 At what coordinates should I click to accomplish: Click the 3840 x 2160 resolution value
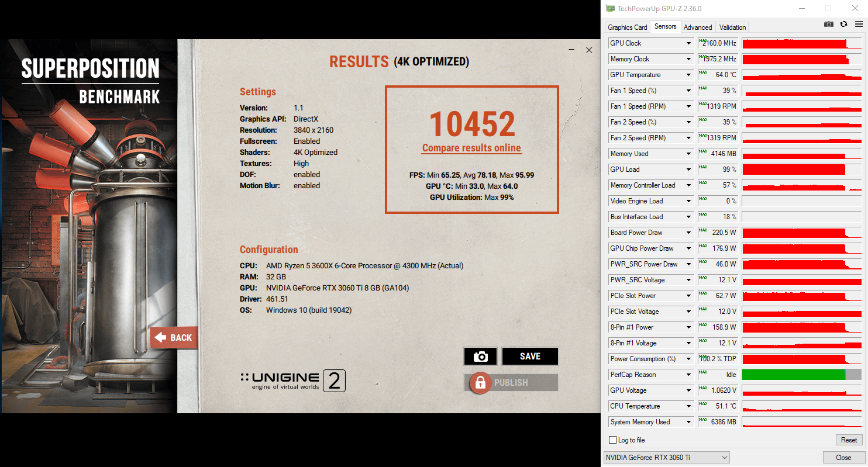click(314, 130)
